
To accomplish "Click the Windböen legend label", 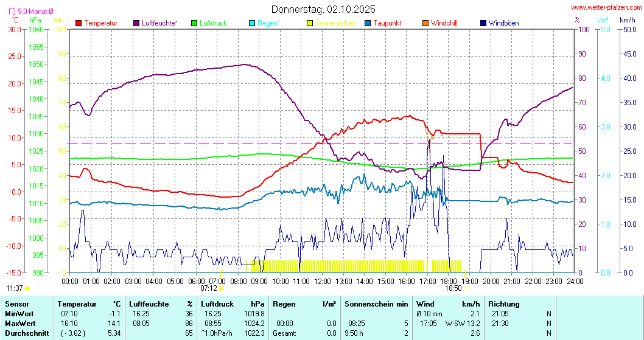I will tap(503, 23).
